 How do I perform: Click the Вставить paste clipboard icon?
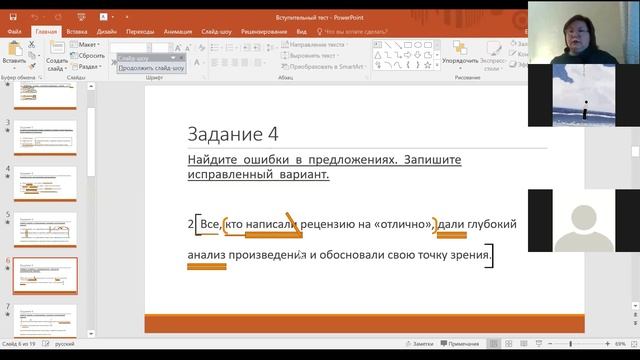(15, 49)
